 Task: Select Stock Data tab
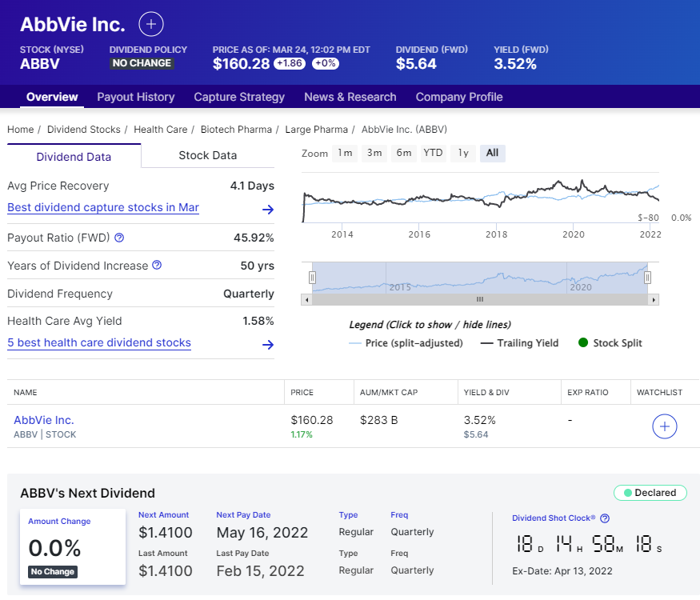point(207,155)
